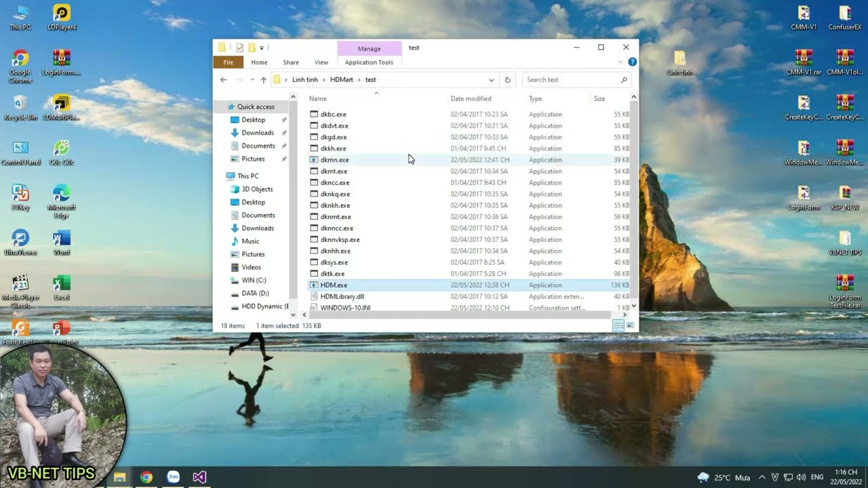The image size is (868, 488).
Task: Select the dkmn.exe file icon
Action: [x=314, y=160]
